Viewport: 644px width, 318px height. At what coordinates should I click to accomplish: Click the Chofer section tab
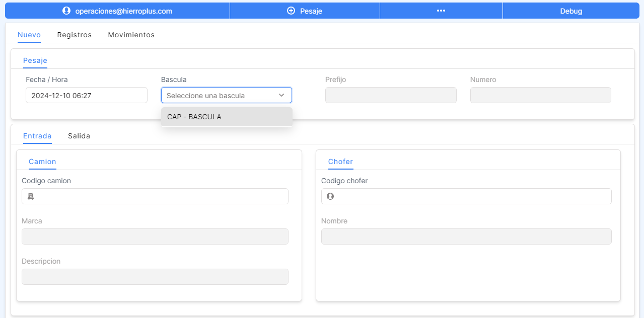tap(340, 162)
